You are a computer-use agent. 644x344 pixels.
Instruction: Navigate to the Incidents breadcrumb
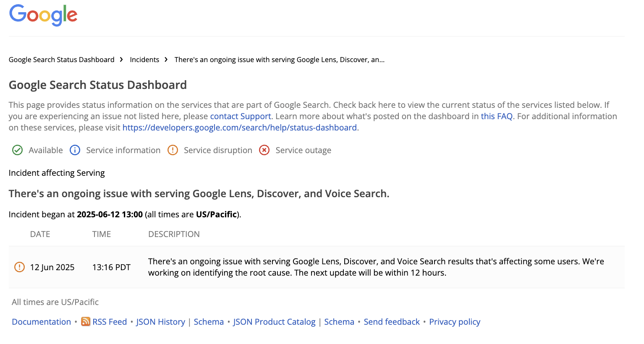pos(144,59)
